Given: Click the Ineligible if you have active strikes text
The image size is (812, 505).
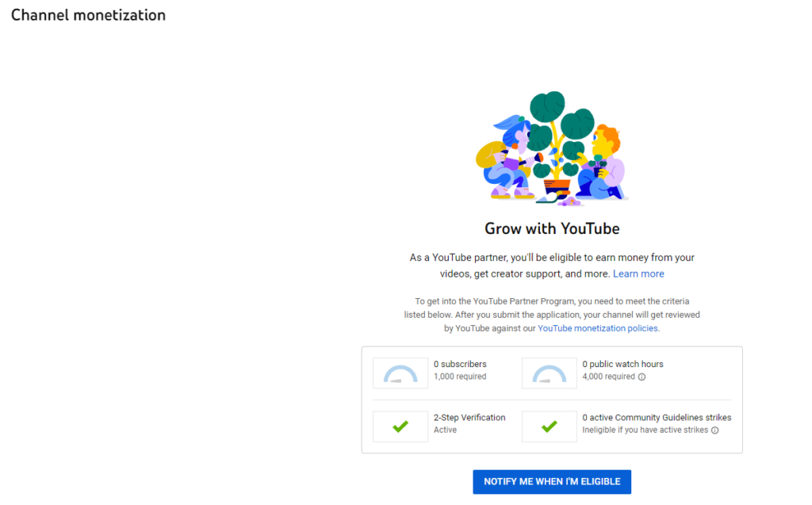Looking at the screenshot, I should (645, 430).
